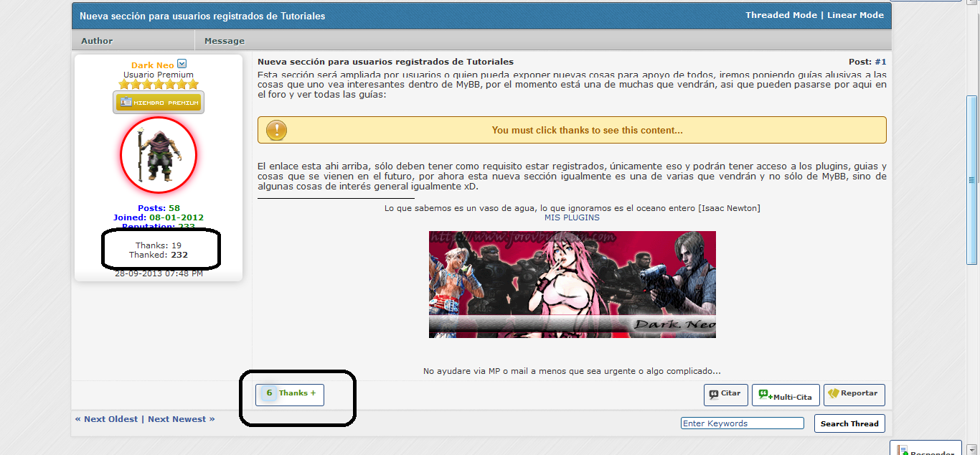Open the MIS PLUGINS signature link
Screen dimensions: 980x455
(x=572, y=217)
